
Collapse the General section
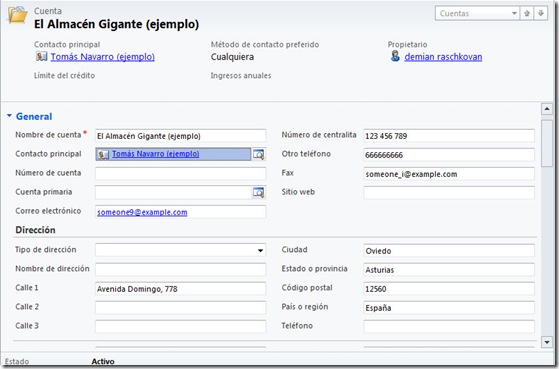pos(10,116)
